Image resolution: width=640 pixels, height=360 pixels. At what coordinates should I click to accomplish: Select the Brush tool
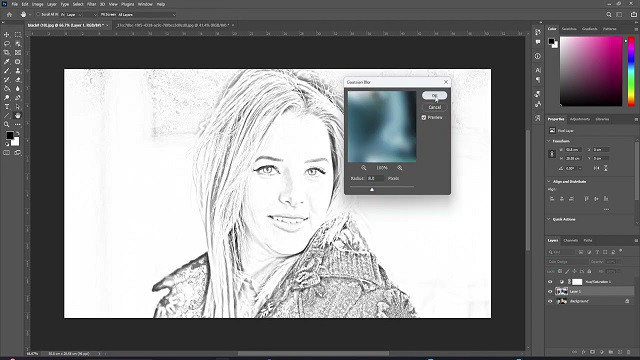click(7, 71)
